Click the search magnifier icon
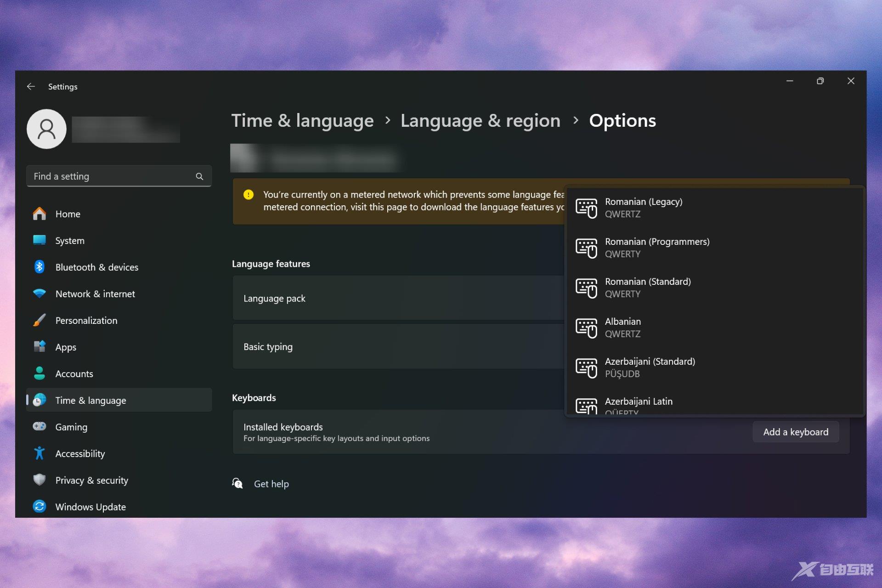Image resolution: width=882 pixels, height=588 pixels. pyautogui.click(x=199, y=176)
